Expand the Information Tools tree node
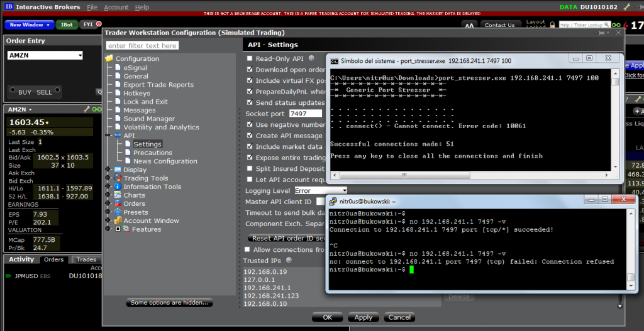Viewport: 644px width, 331px height. click(x=108, y=187)
